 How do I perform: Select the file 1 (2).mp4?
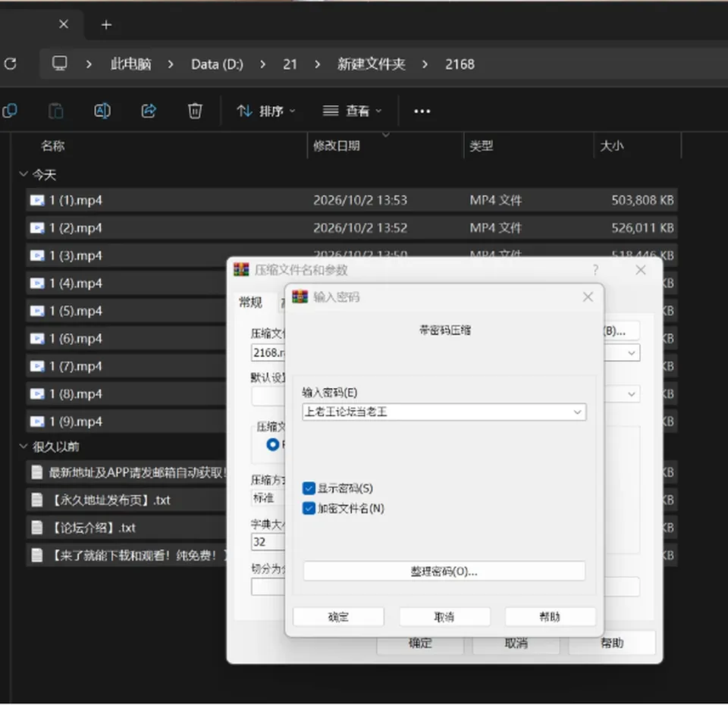[352, 228]
